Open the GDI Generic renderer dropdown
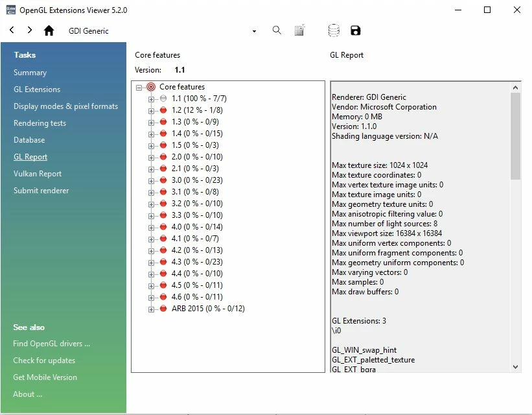The image size is (532, 415). click(x=254, y=31)
